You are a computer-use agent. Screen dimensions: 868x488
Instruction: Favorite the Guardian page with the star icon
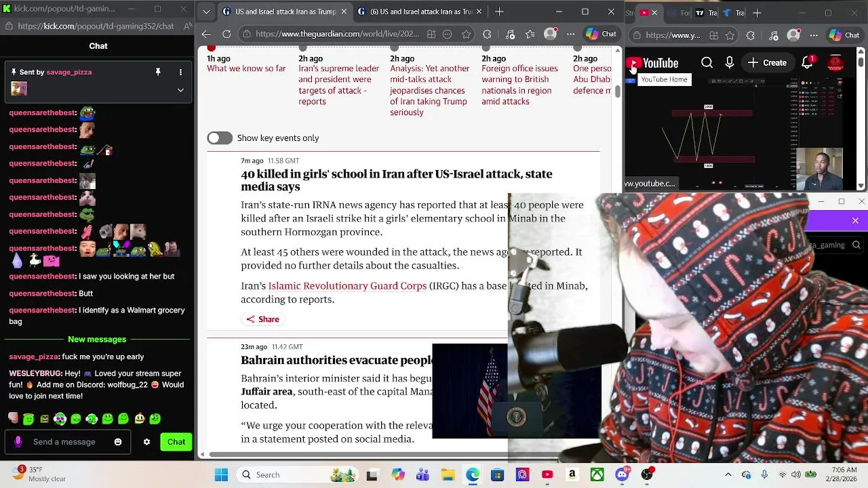pos(467,34)
